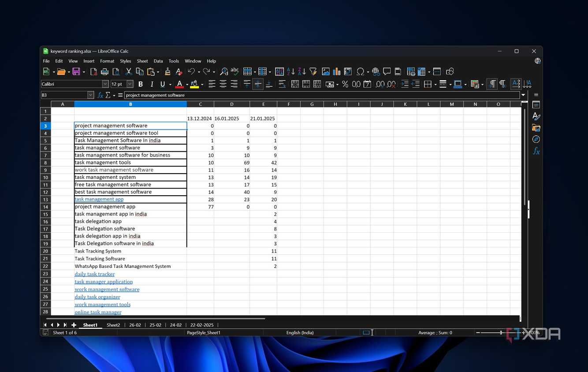Insert a chart

pos(337,71)
